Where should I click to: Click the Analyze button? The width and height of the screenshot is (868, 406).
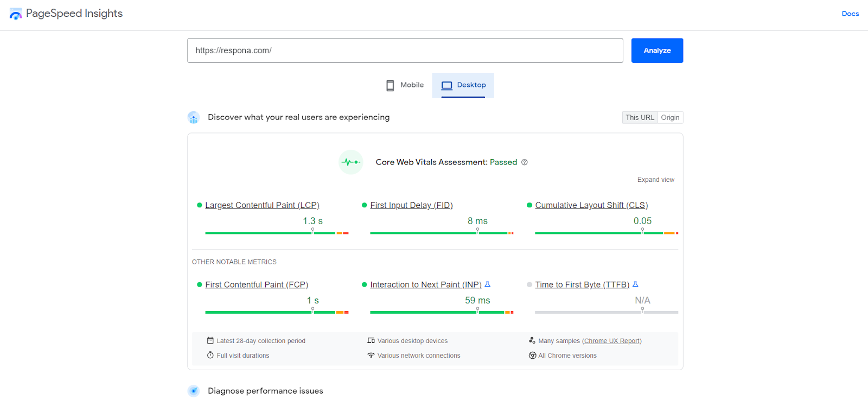point(657,50)
